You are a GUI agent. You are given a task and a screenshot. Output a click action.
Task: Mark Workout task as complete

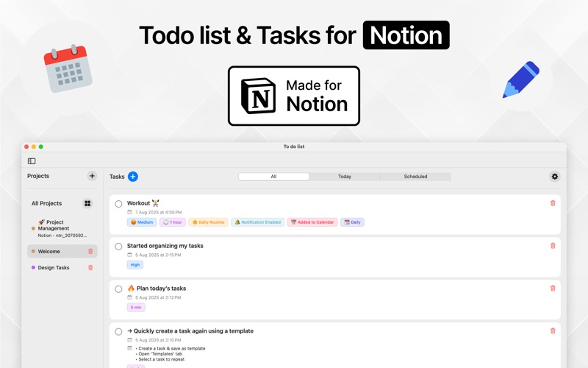(118, 204)
